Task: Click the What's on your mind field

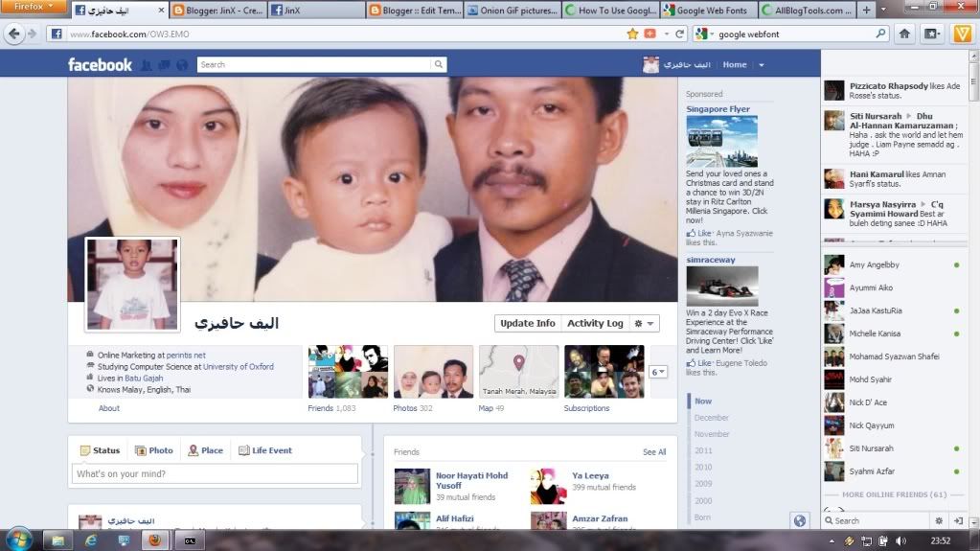Action: (x=215, y=474)
